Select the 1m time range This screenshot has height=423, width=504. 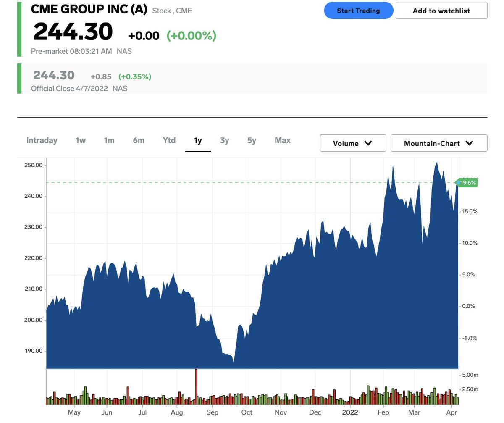click(109, 140)
